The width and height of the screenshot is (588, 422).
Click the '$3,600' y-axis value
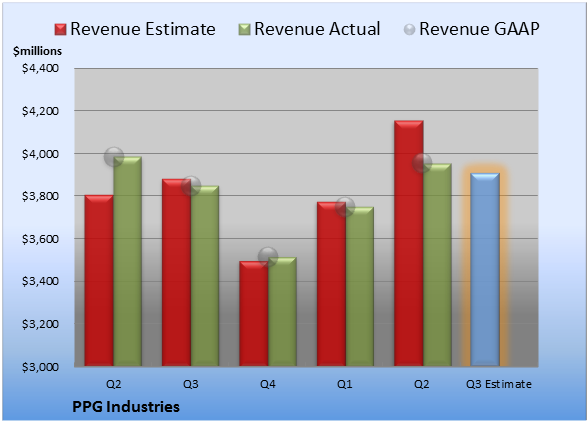point(40,239)
